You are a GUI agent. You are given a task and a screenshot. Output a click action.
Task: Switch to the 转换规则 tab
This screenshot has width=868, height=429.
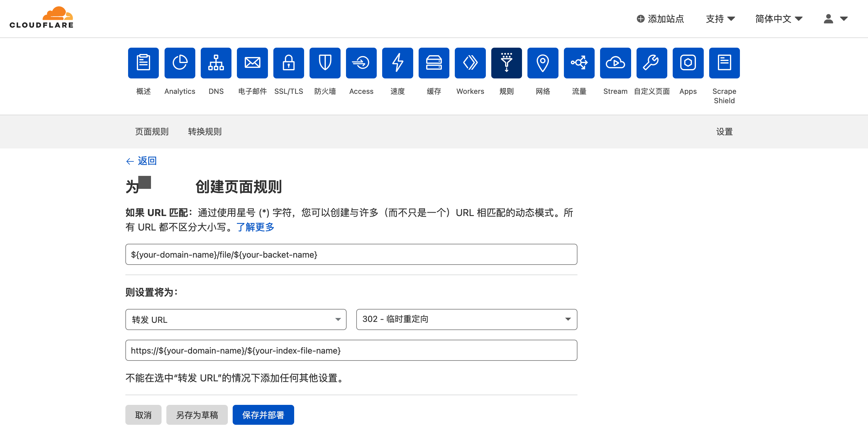coord(205,132)
